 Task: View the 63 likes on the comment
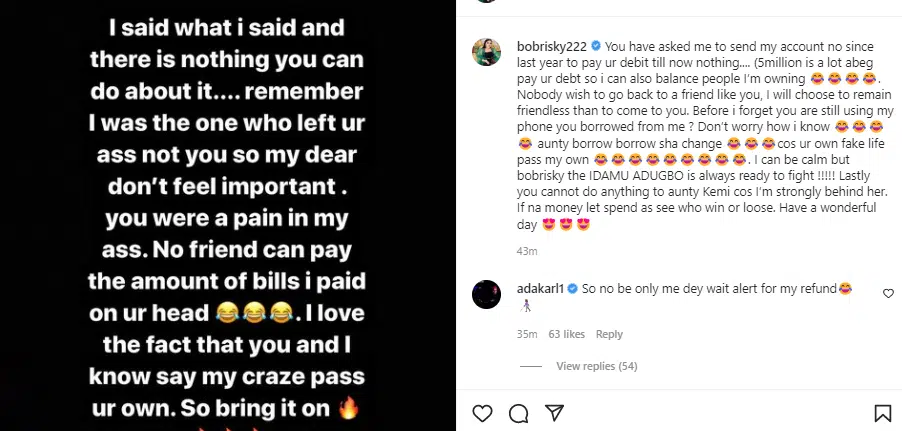[x=566, y=334]
